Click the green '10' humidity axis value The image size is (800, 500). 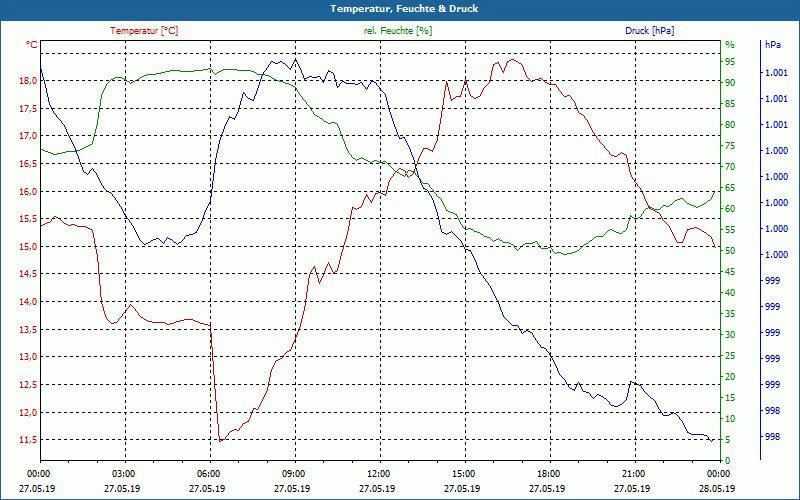coord(730,419)
